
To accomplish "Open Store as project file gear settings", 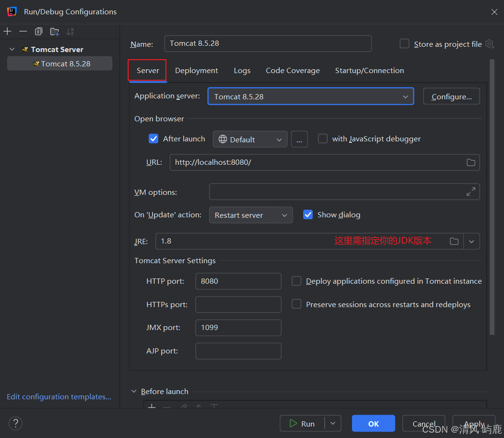I will pyautogui.click(x=489, y=43).
